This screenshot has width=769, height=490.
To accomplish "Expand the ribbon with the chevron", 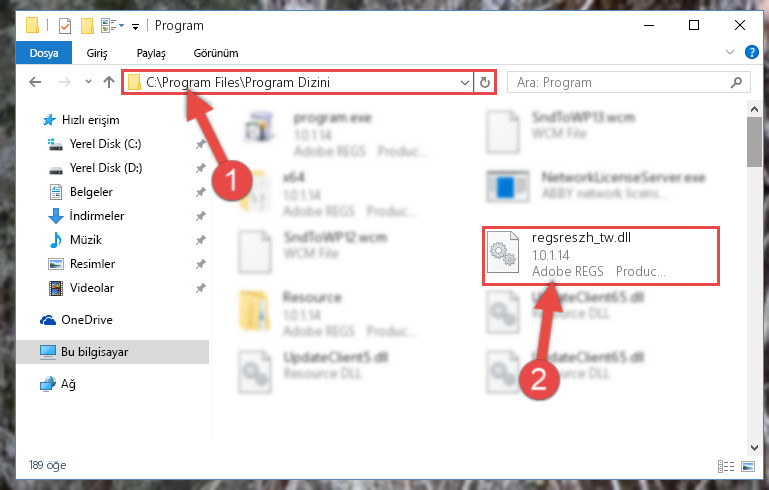I will 730,52.
